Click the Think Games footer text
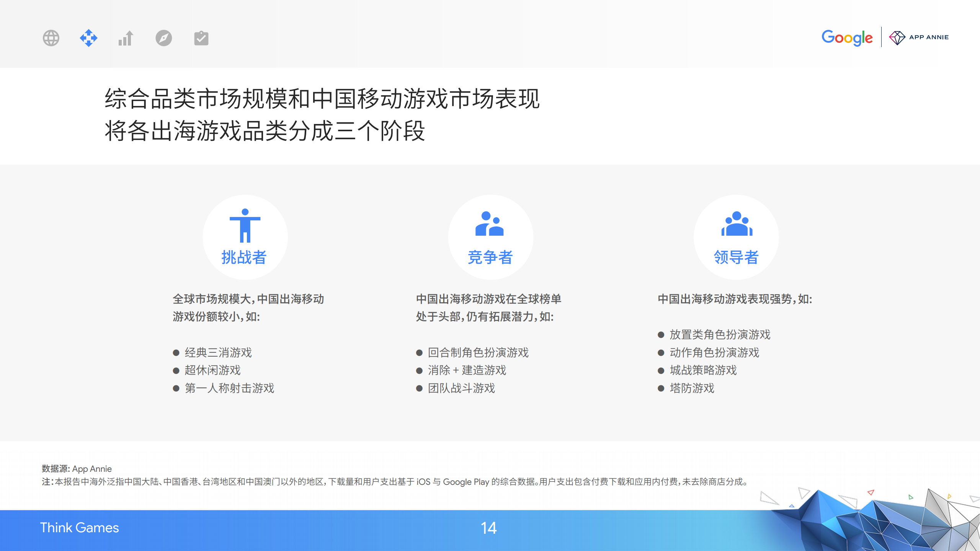980x551 pixels. [x=80, y=528]
